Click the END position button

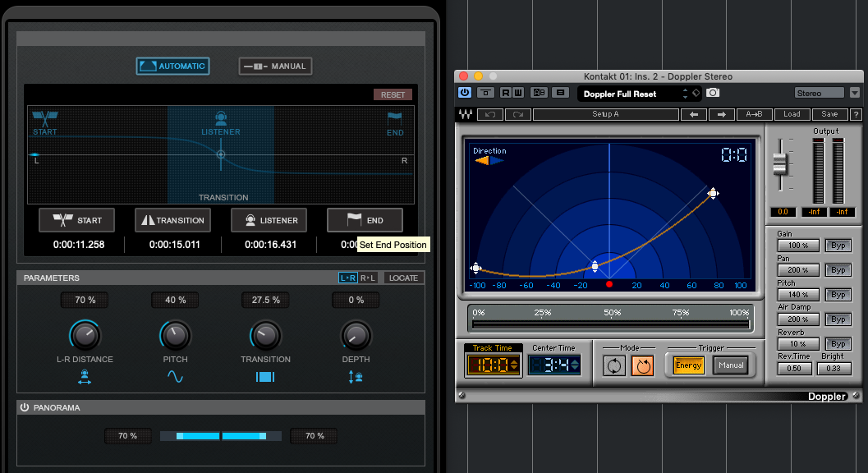point(365,220)
